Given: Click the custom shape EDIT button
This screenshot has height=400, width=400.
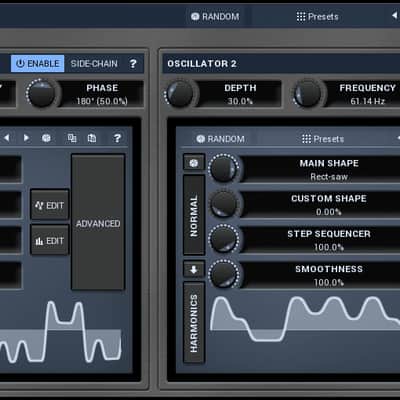Looking at the screenshot, I should click(x=50, y=205).
